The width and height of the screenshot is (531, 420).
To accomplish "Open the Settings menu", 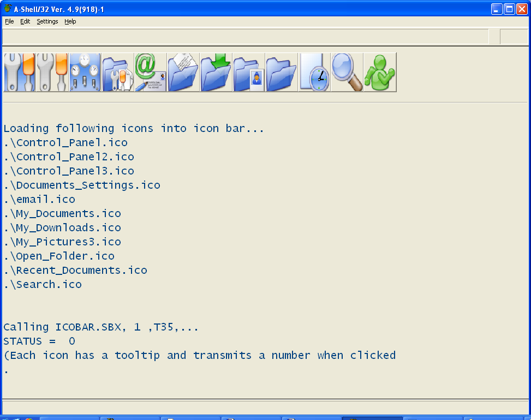I will (x=47, y=21).
